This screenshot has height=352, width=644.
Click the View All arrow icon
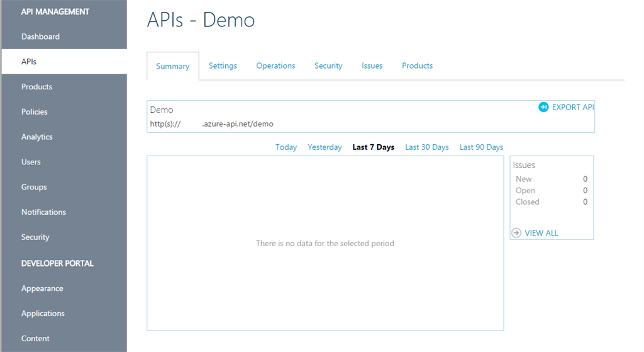(516, 233)
